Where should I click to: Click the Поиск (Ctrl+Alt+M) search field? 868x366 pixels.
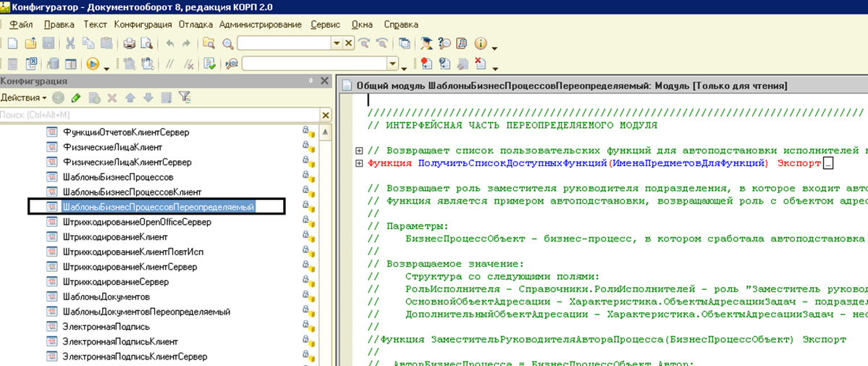[x=161, y=115]
